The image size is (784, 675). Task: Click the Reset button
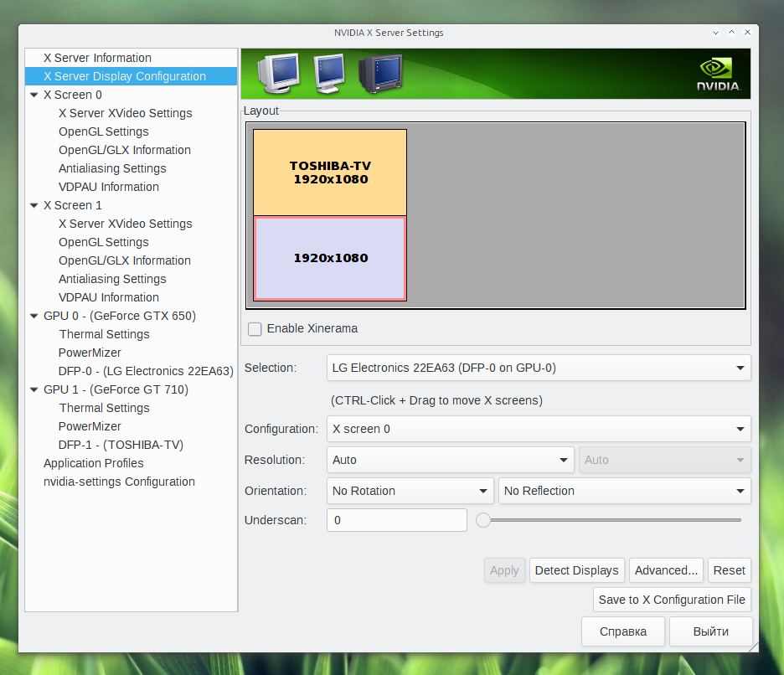coord(729,570)
